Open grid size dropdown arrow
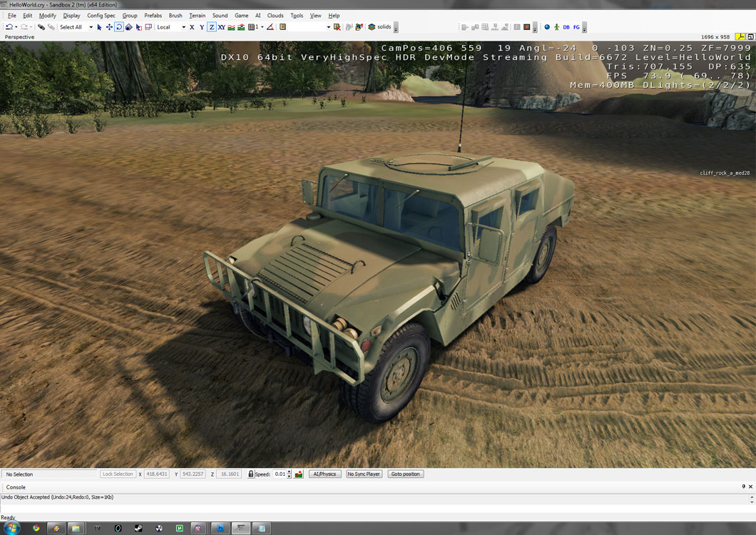Image resolution: width=756 pixels, height=535 pixels. 262,27
